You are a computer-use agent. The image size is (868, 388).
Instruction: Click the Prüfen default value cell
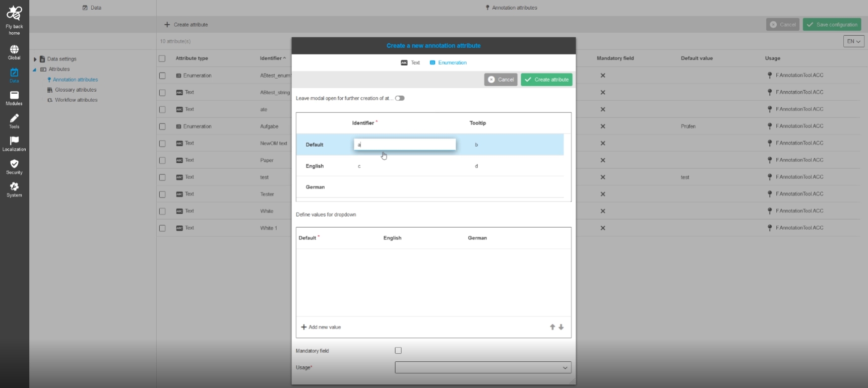688,126
